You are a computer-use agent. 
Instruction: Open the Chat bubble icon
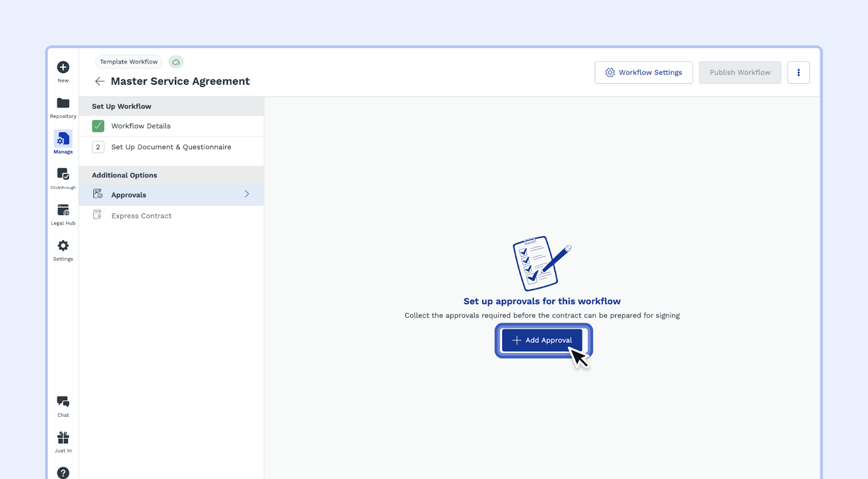coord(63,402)
